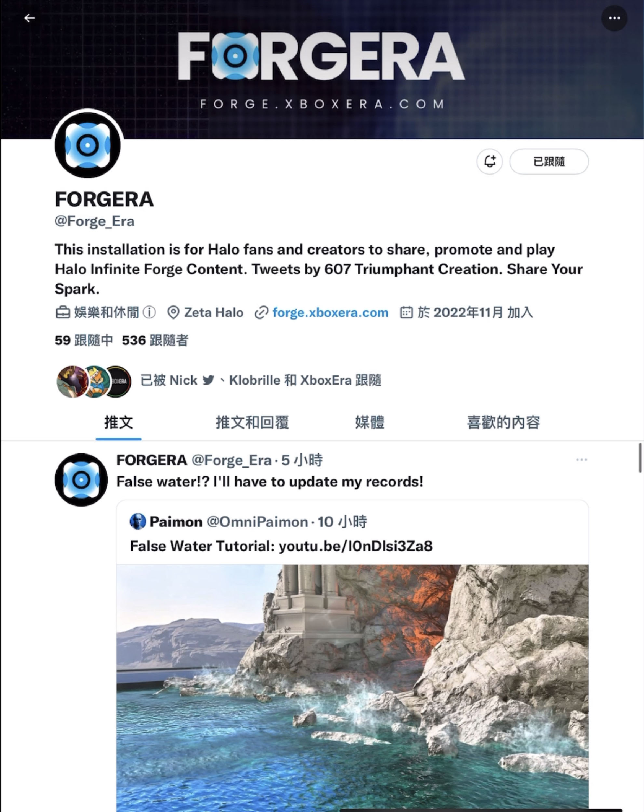Open Paimon's small avatar in quoted tweet
Image resolution: width=644 pixels, height=812 pixels.
pos(138,522)
